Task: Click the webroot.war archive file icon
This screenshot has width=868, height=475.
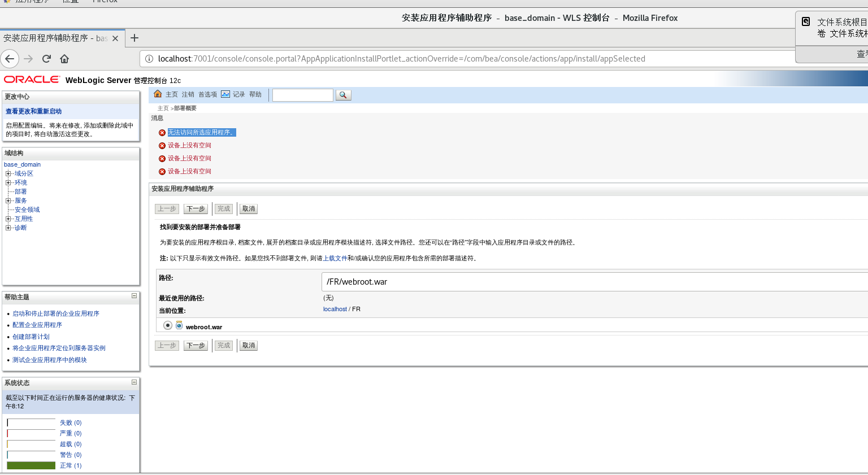Action: pos(179,325)
